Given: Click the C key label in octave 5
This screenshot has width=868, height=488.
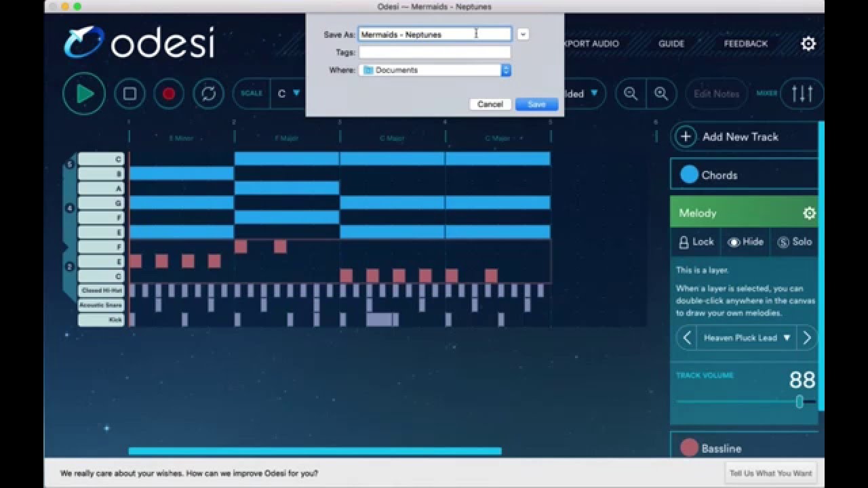Looking at the screenshot, I should [101, 159].
